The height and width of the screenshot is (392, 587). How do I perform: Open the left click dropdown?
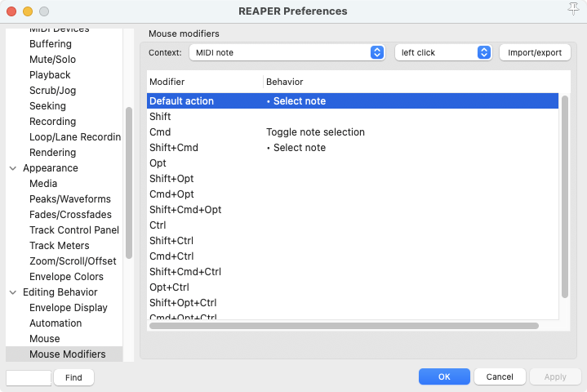click(x=442, y=52)
